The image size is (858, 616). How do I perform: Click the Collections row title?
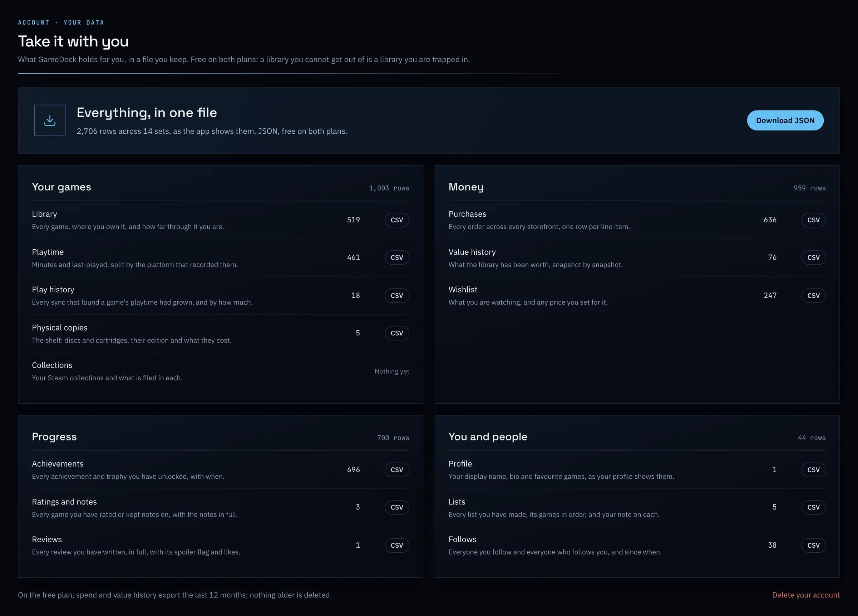pos(52,365)
